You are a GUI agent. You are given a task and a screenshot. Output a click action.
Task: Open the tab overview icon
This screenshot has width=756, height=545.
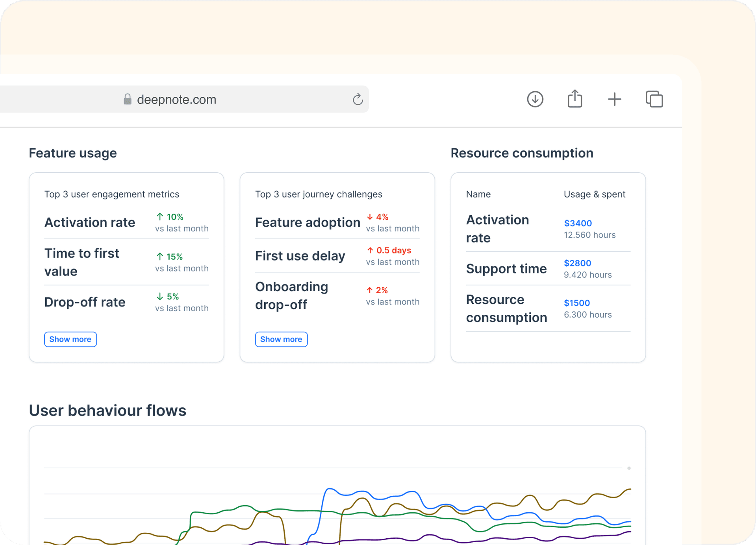(654, 99)
